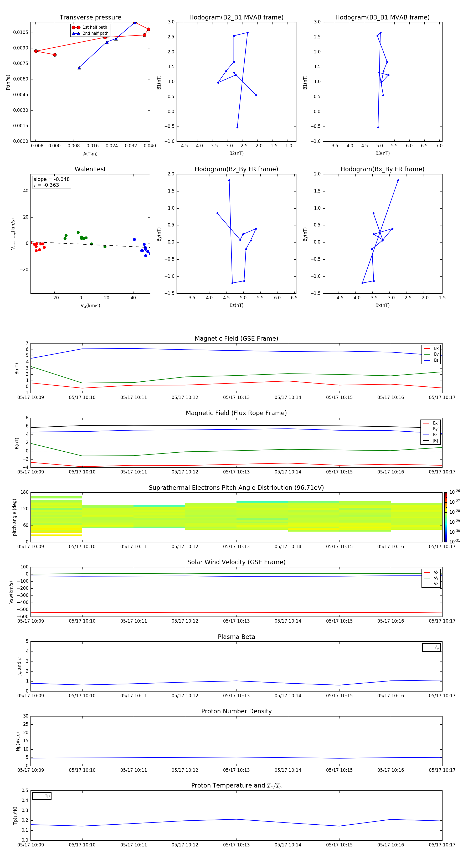The width and height of the screenshot is (473, 868).
Task: Click the red Vx line in Solar Wind plot
Action: pyautogui.click(x=236, y=613)
